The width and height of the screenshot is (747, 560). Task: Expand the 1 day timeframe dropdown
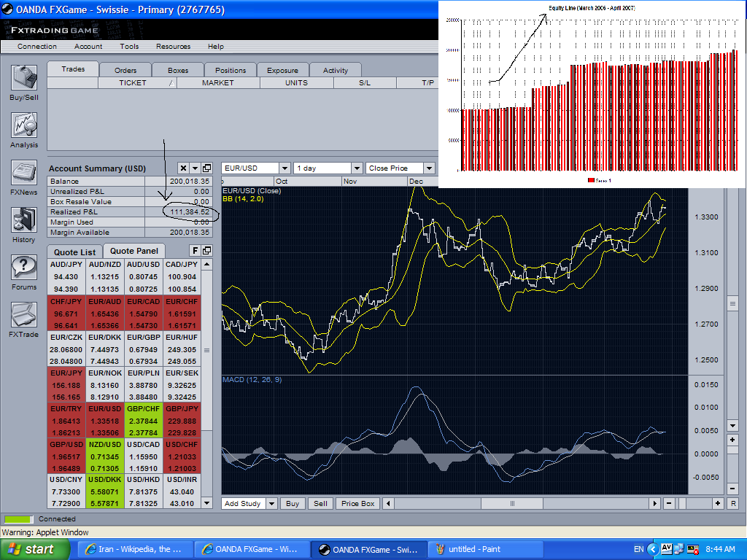tap(328, 168)
